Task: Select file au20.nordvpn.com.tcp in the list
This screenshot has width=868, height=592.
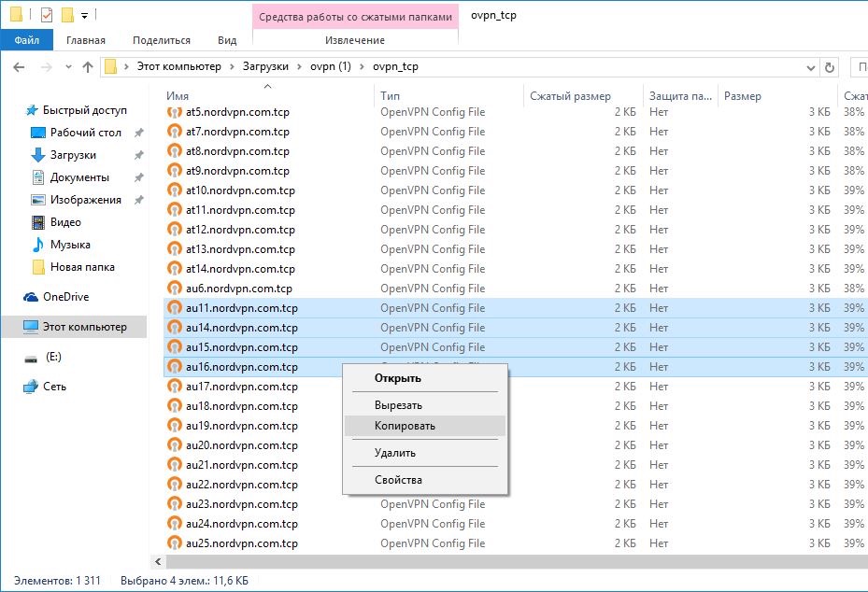Action: point(241,445)
